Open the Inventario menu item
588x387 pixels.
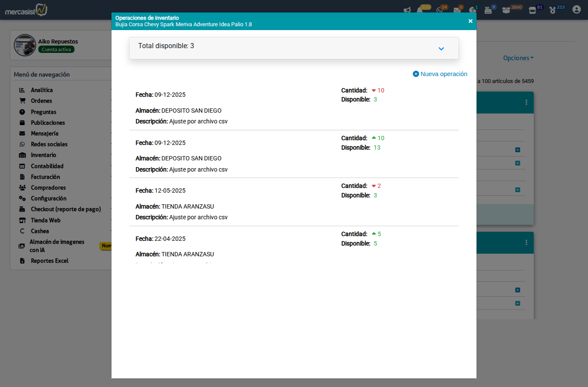pyautogui.click(x=43, y=155)
